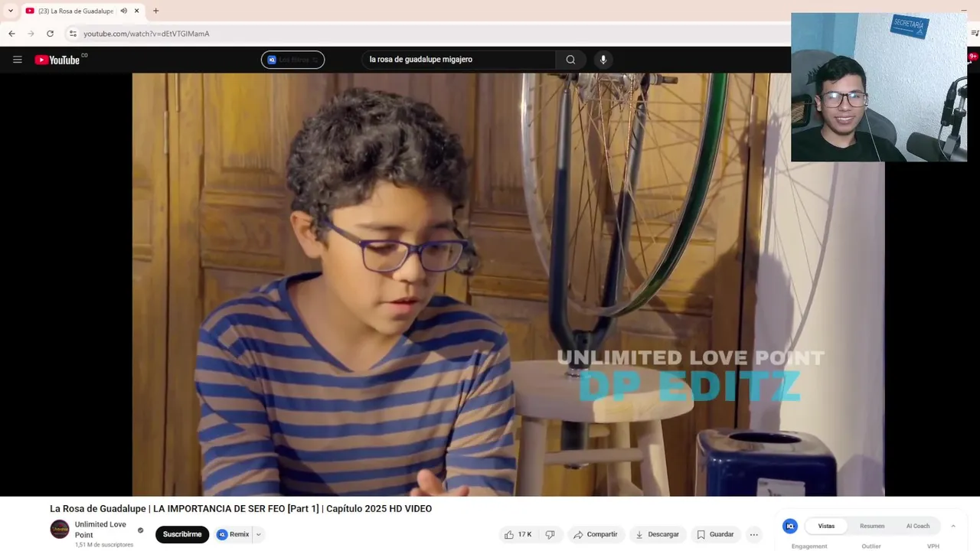Go back in browser history

coord(11,34)
